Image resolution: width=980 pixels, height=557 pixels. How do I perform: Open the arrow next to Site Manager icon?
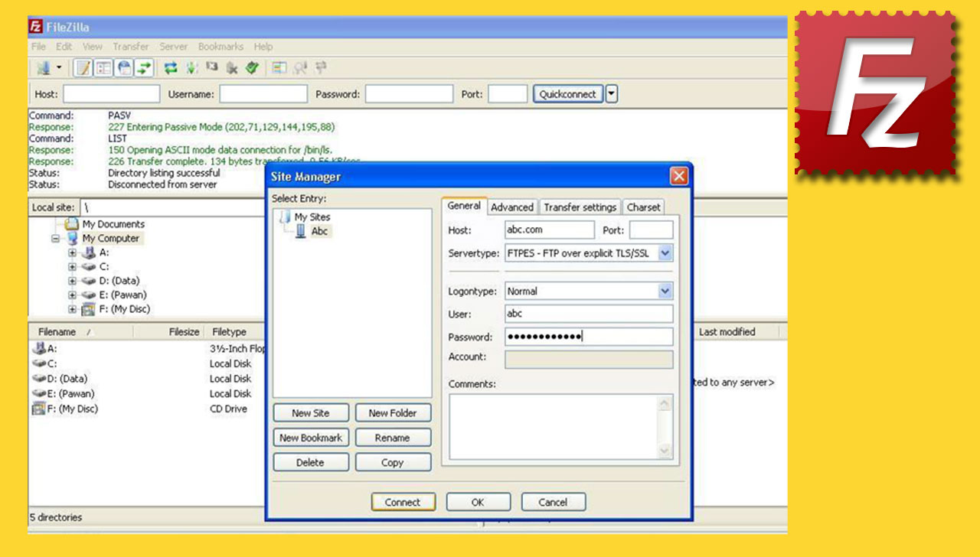59,67
